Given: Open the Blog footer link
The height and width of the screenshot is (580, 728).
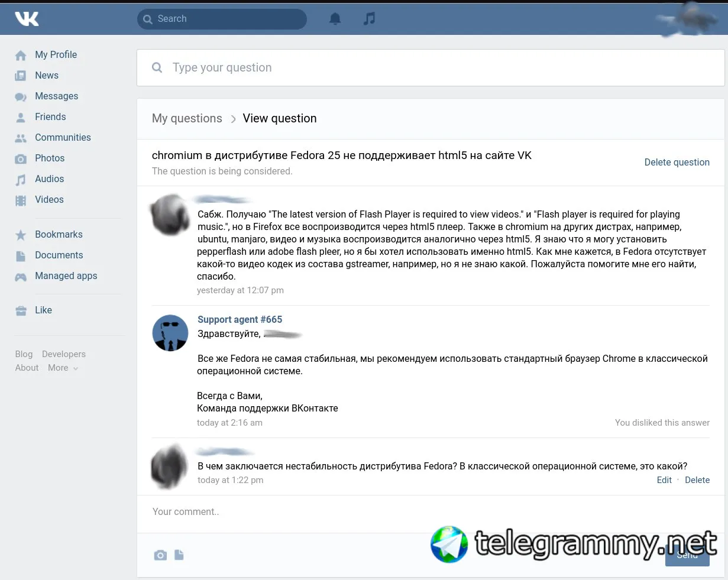Looking at the screenshot, I should tap(24, 354).
